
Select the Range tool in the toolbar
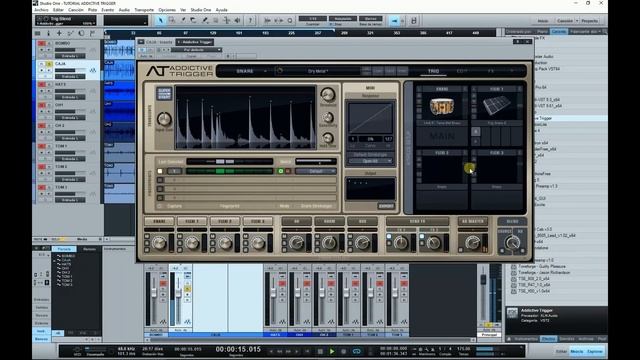[171, 20]
